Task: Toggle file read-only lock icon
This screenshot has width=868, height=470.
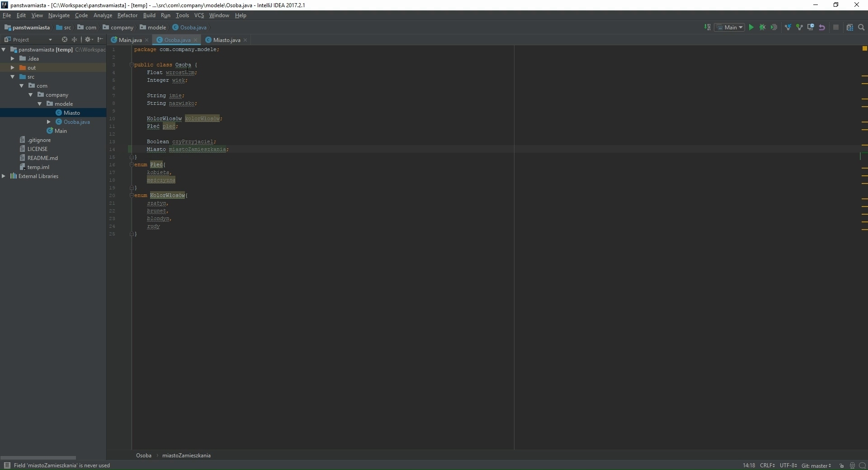Action: [841, 465]
